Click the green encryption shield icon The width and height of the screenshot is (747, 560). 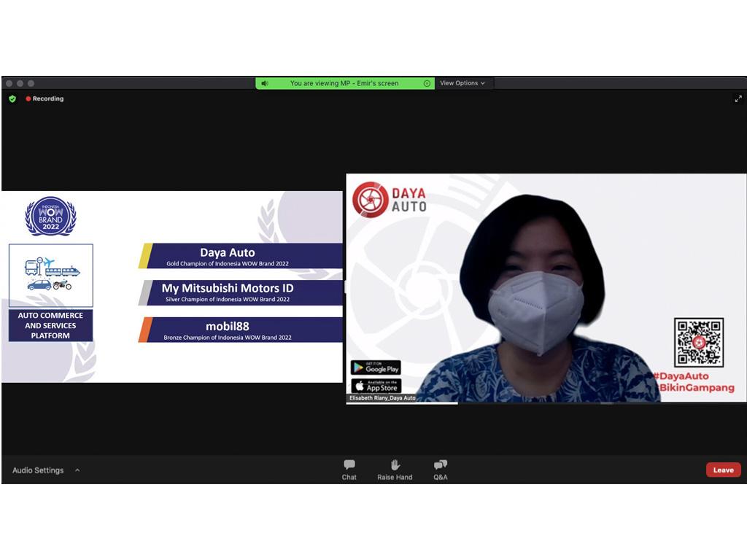tap(12, 98)
